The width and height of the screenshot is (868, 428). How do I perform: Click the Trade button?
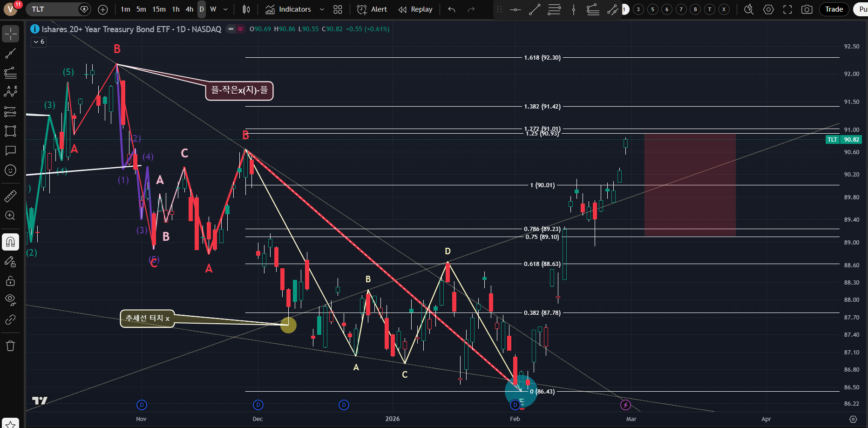click(x=834, y=9)
